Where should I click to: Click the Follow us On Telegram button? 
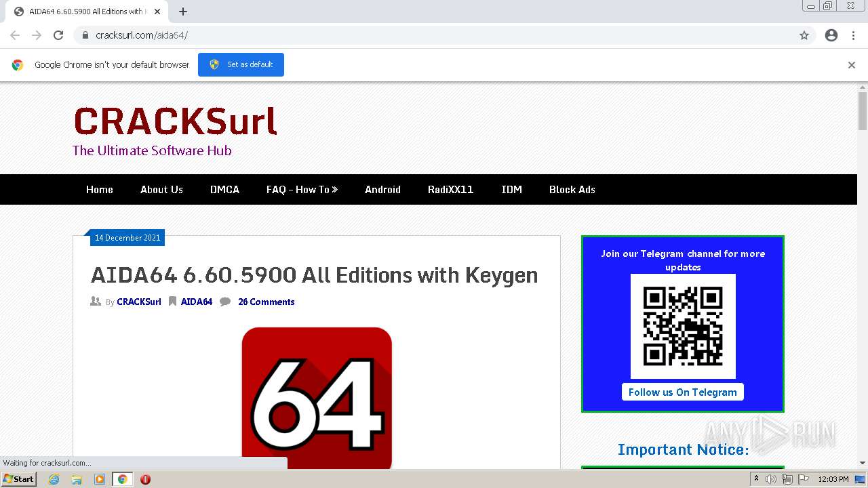[683, 392]
